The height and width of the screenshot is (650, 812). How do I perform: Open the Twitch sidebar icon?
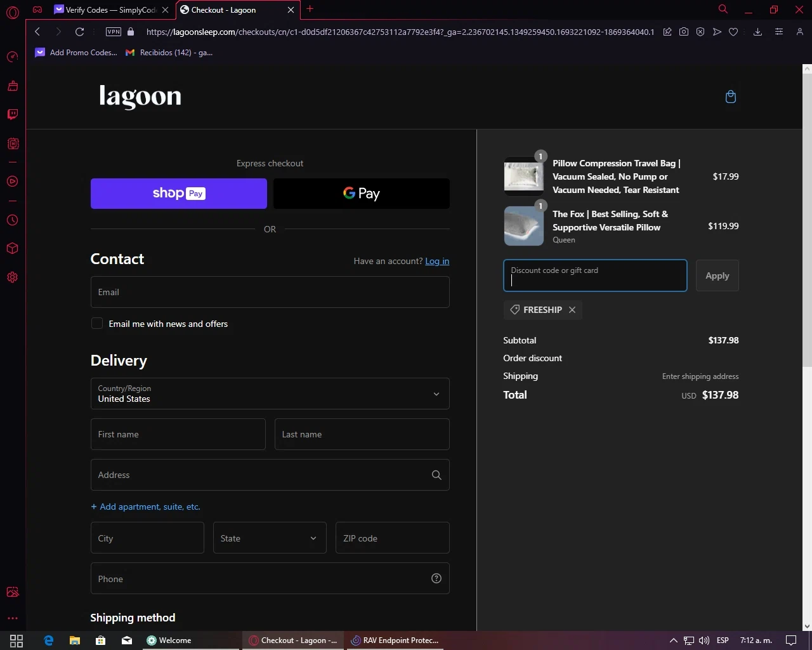coord(12,114)
